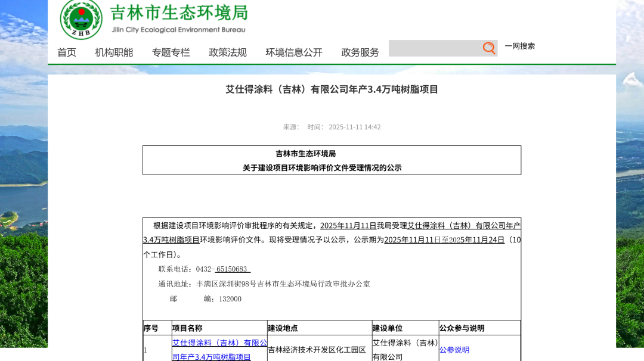This screenshot has width=644, height=361.
Task: Click the 一网搜索 label
Action: [x=519, y=46]
